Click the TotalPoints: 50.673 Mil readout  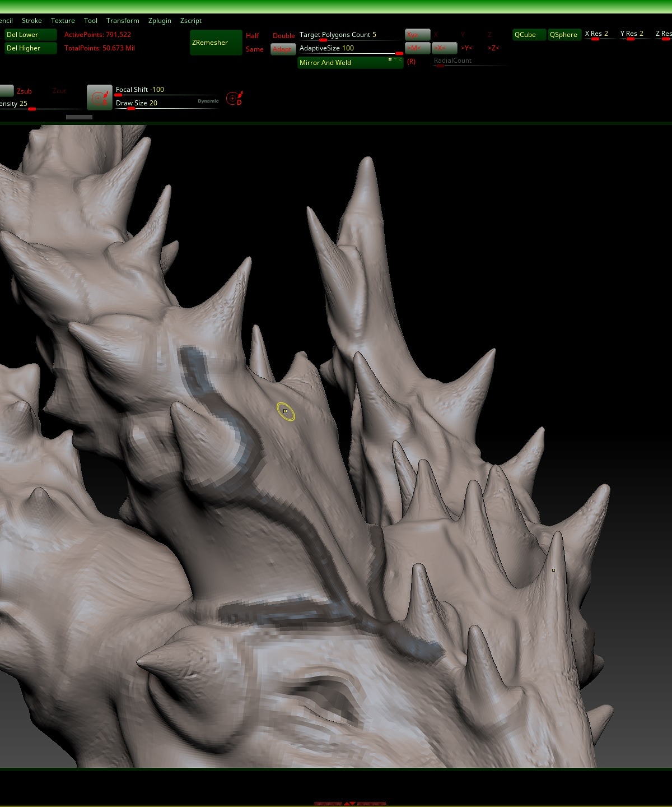tap(100, 48)
